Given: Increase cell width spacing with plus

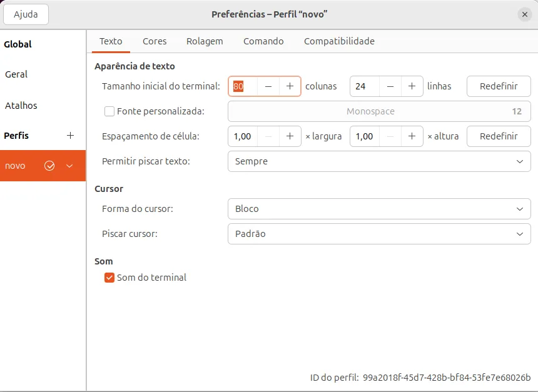Looking at the screenshot, I should point(290,136).
